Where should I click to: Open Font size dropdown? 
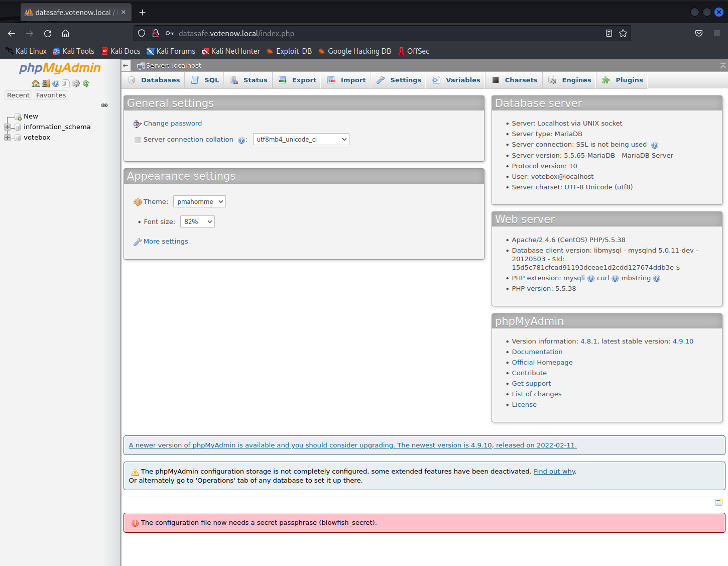click(197, 221)
